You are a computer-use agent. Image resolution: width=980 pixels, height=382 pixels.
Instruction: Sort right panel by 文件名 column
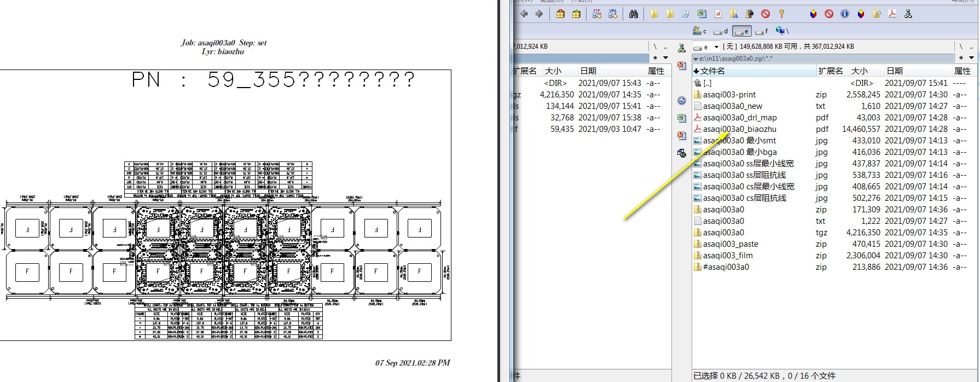click(753, 71)
